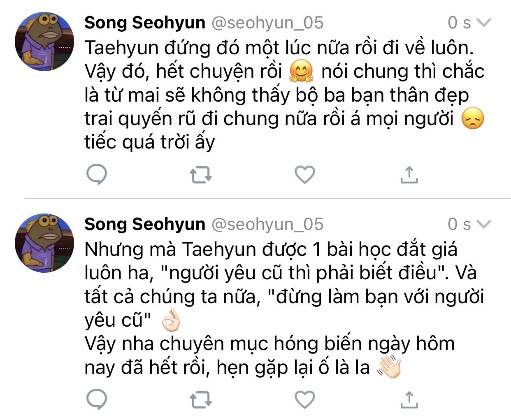Retweet the 'Taehyun đứng đó' tweet
The width and height of the screenshot is (511, 420).
[201, 175]
